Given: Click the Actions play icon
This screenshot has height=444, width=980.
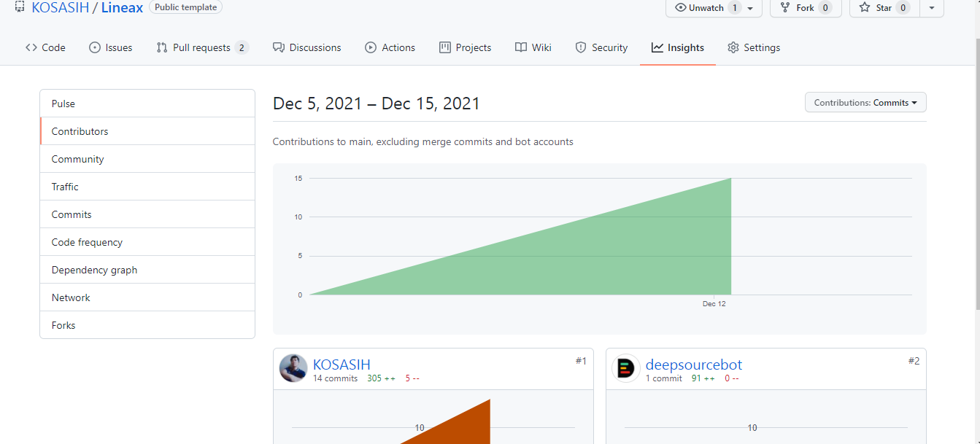Looking at the screenshot, I should [x=371, y=47].
